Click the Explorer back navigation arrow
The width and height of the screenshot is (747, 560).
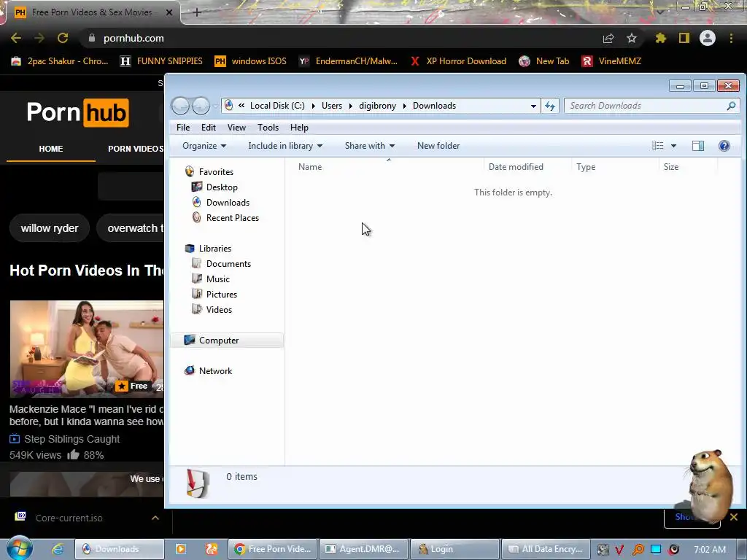181,106
